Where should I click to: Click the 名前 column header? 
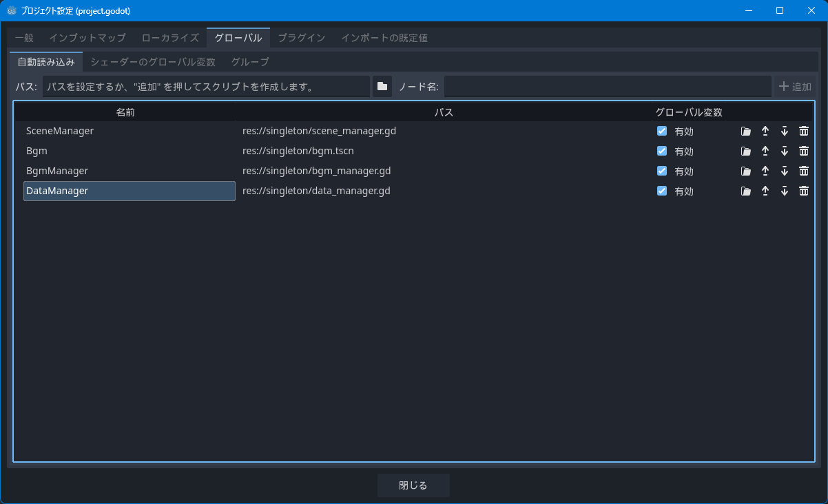(x=125, y=112)
